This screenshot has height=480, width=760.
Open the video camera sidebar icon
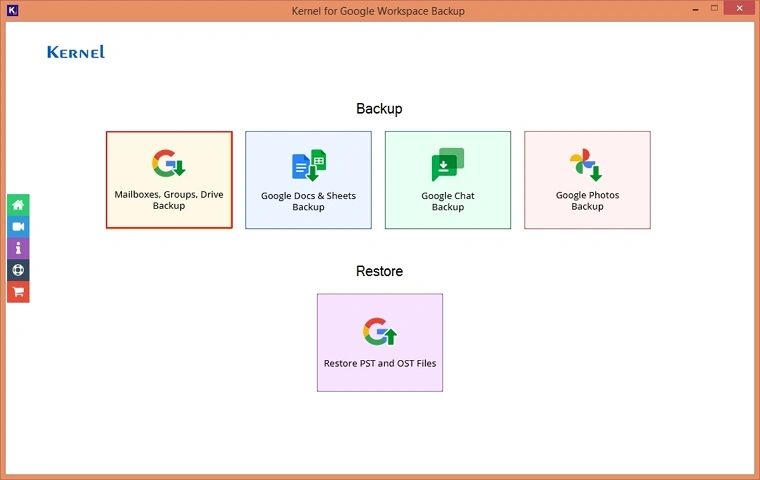(18, 227)
